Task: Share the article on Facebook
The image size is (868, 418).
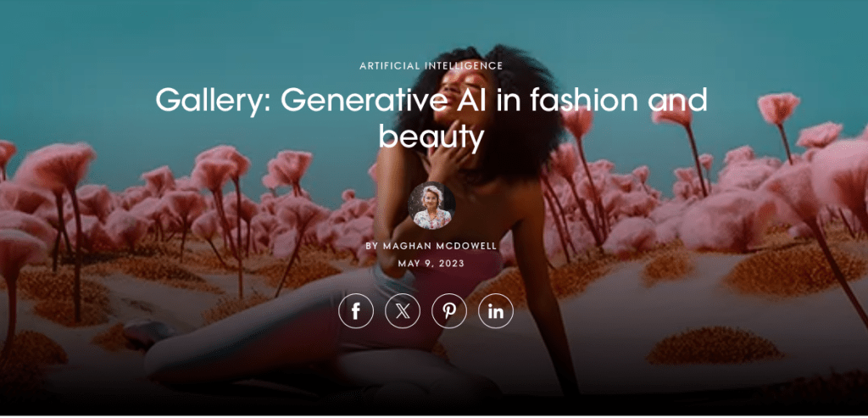Action: coord(356,311)
